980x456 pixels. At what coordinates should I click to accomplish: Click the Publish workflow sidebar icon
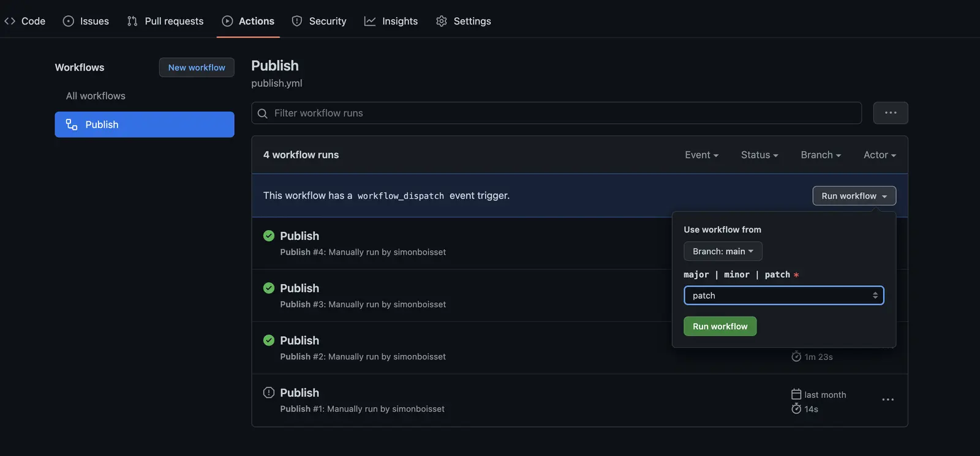click(x=72, y=124)
